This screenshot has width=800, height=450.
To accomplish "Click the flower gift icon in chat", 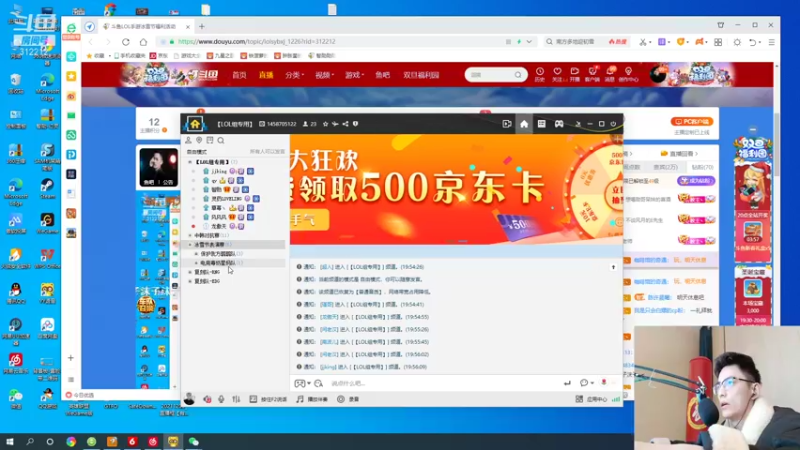I will point(604,383).
